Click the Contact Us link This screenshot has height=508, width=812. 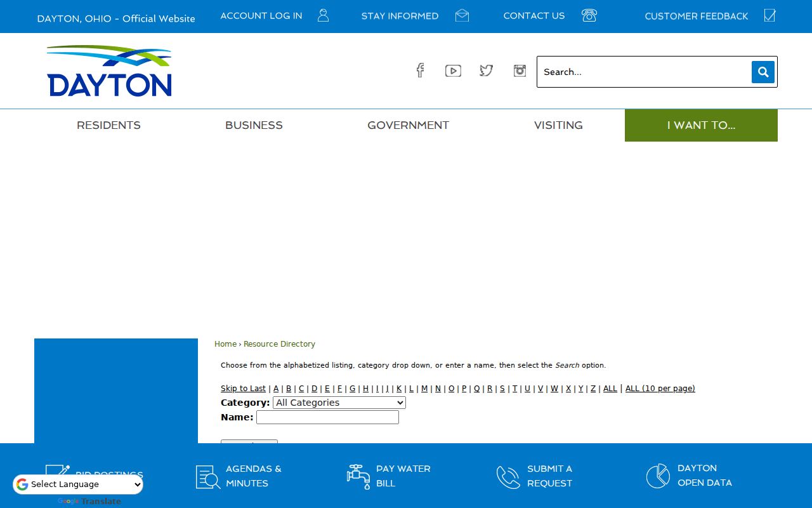(x=534, y=16)
